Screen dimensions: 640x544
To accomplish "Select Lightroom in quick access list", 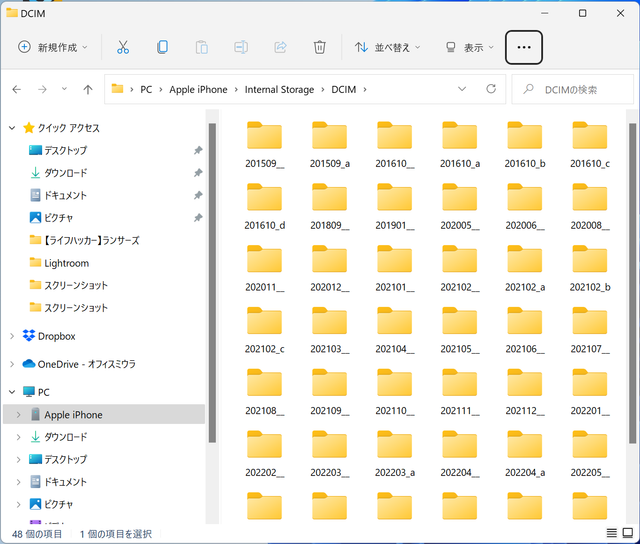I will point(66,263).
